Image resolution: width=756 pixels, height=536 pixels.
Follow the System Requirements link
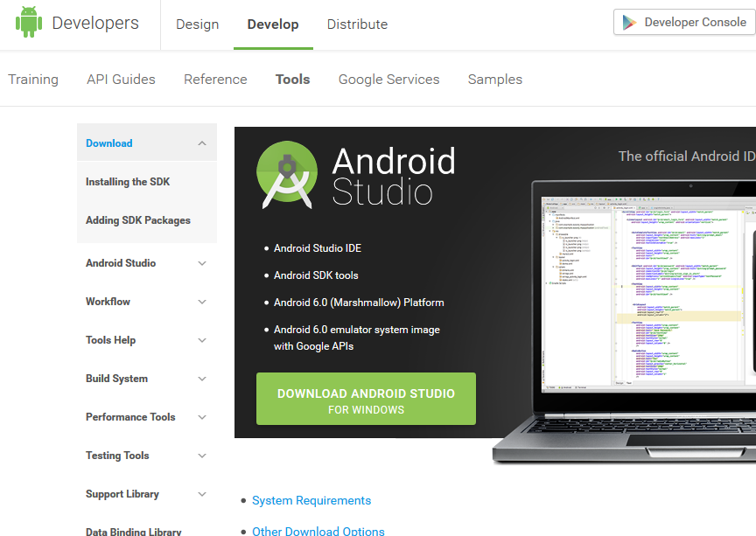point(311,500)
